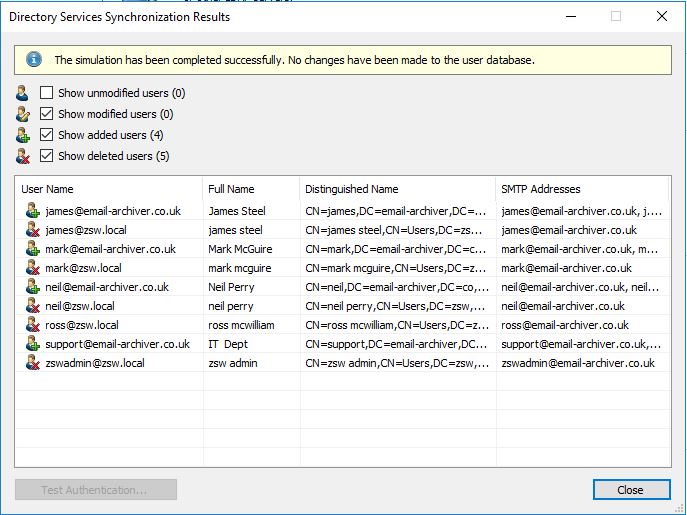Screen dimensions: 687x515
Task: Click deleted-user icon beside ross@zsw.local
Action: point(33,325)
